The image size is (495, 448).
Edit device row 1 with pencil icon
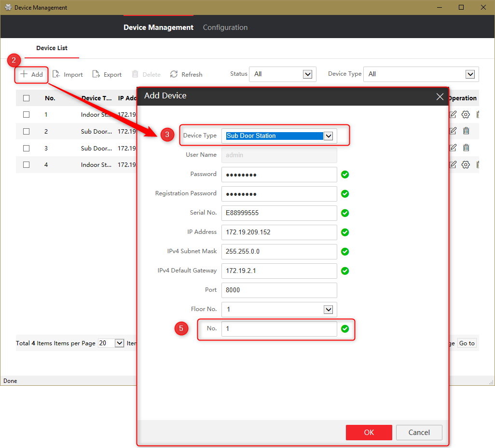(453, 114)
